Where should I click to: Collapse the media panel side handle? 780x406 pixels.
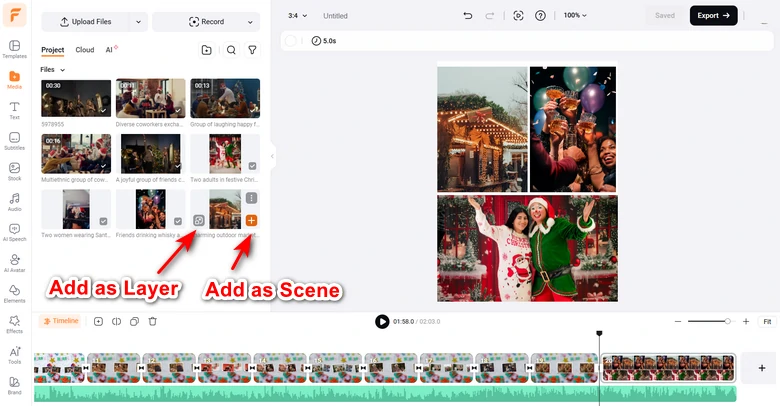[272, 156]
